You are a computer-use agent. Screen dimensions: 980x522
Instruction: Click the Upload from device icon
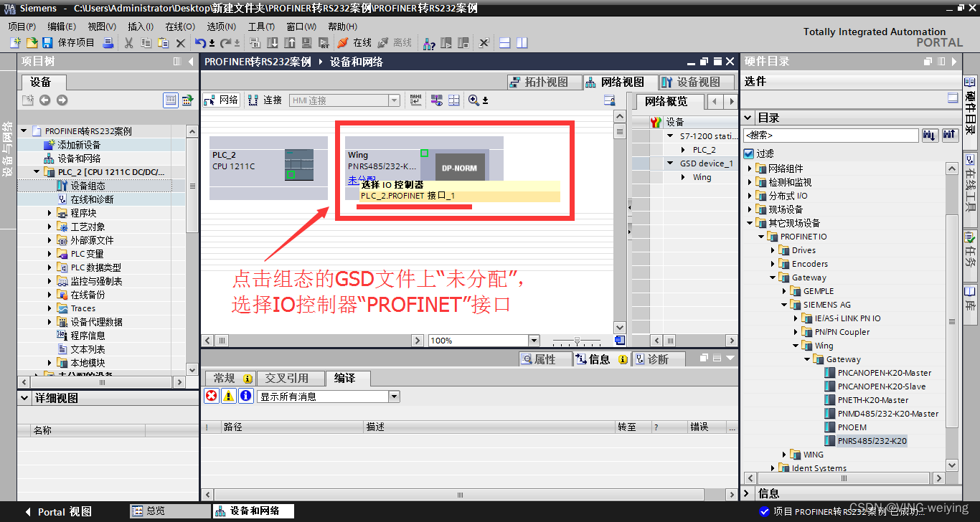(x=290, y=43)
